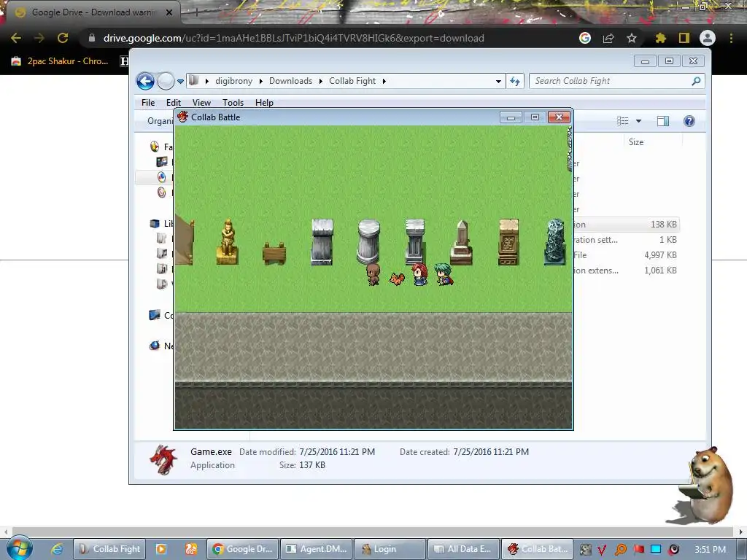
Task: Select digibrony in the breadcrumb path
Action: pos(233,81)
